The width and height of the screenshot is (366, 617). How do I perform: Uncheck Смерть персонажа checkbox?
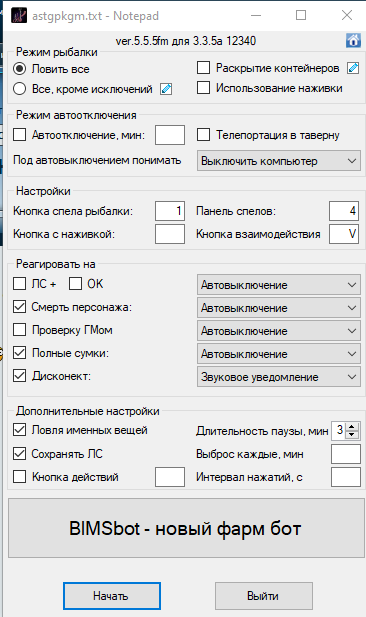coord(19,307)
